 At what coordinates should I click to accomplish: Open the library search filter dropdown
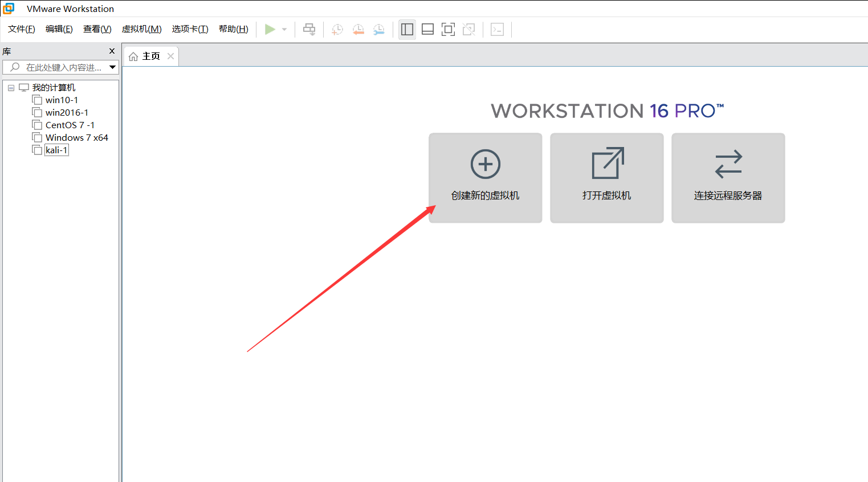pyautogui.click(x=113, y=67)
